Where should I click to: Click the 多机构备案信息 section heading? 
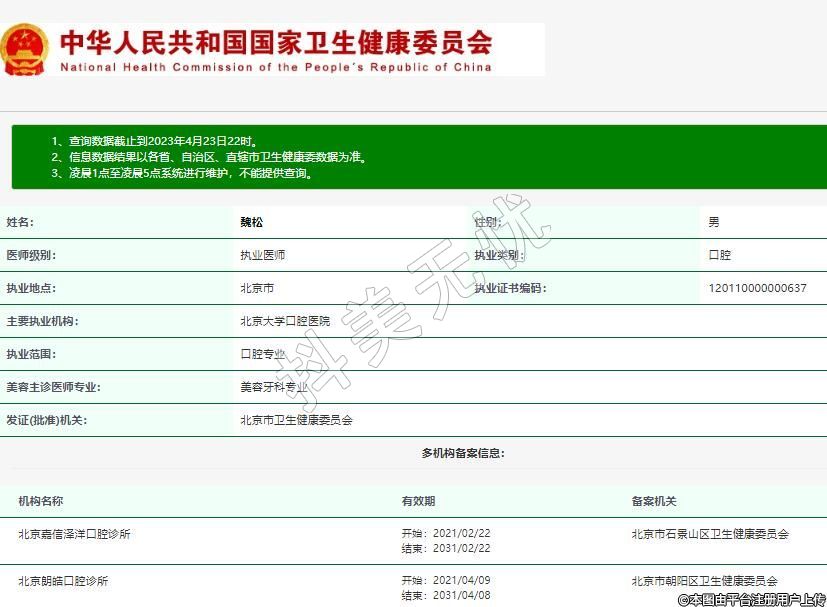click(x=463, y=453)
